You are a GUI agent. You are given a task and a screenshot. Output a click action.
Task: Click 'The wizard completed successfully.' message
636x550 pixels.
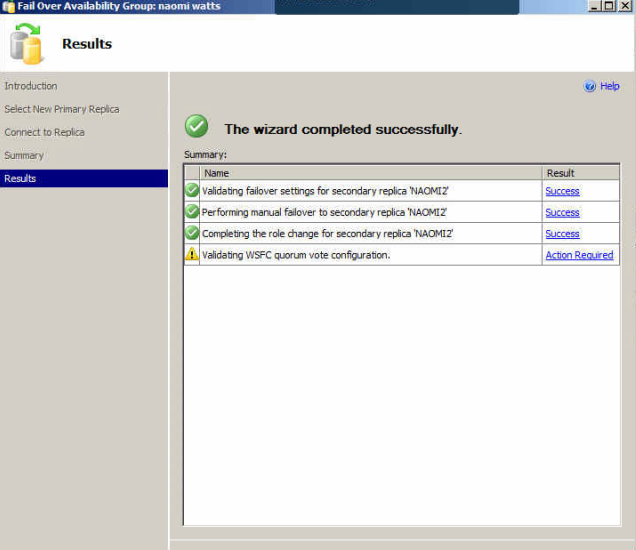point(343,129)
